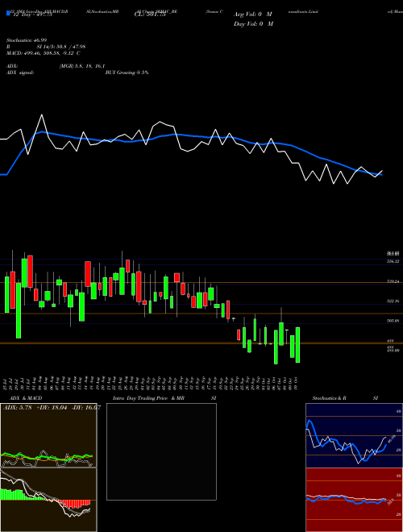Click the 522.16 price level label
This screenshot has height=532, width=403.
[x=393, y=301]
